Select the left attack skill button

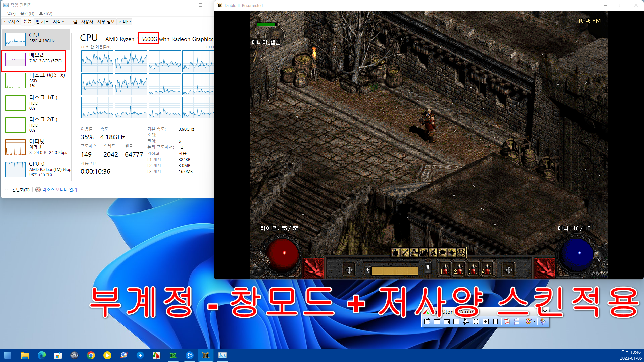pos(314,268)
